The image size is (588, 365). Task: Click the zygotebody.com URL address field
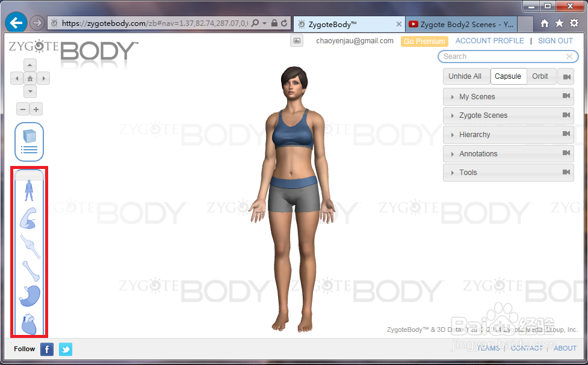(154, 23)
